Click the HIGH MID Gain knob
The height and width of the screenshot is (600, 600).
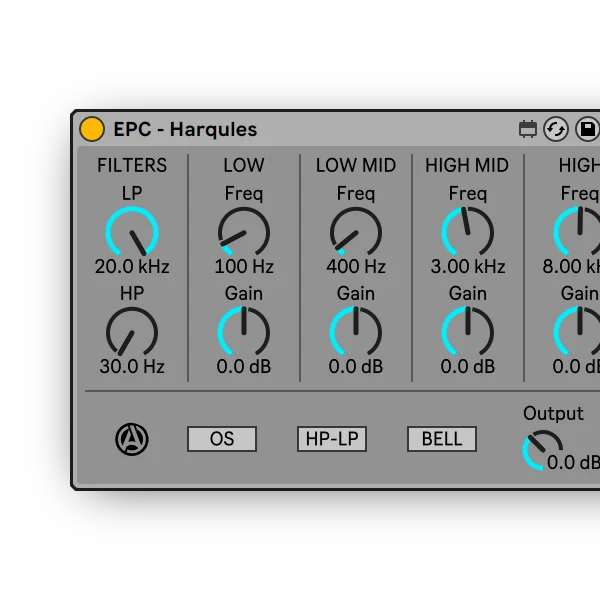[x=468, y=332]
